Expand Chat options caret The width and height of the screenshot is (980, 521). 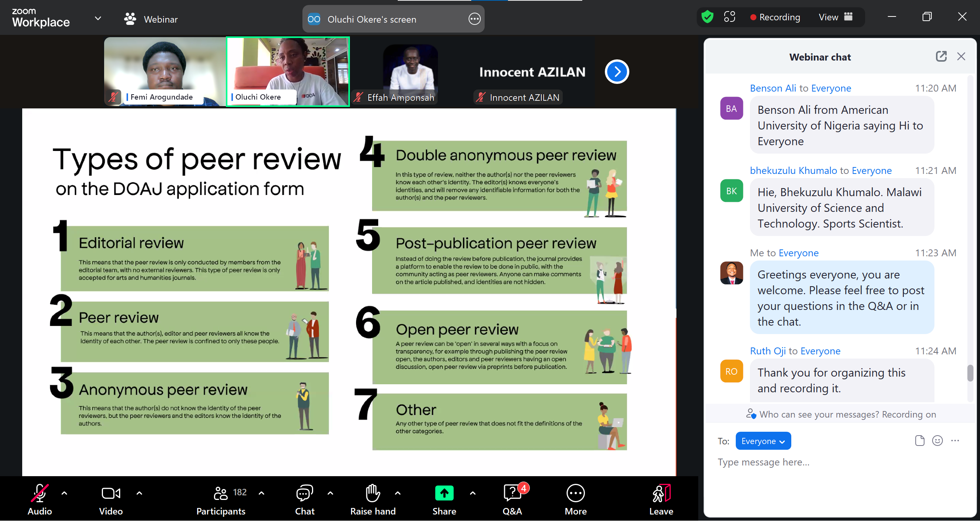(x=330, y=493)
